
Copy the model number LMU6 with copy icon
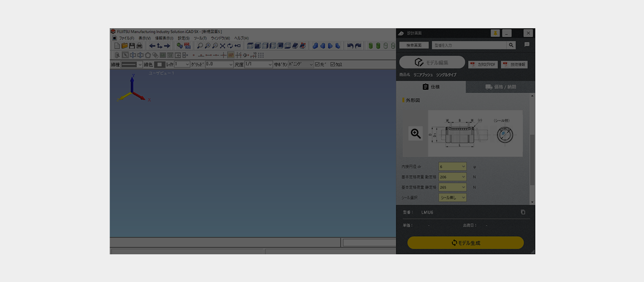click(523, 212)
